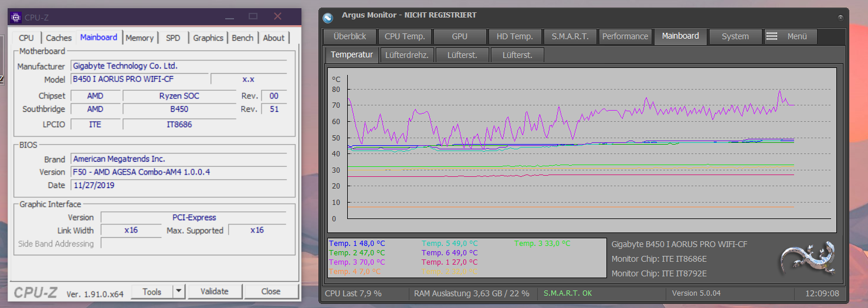Click the CPU-Z Ver. 1.91.0.x64 version text
868x308 pixels.
point(94,294)
